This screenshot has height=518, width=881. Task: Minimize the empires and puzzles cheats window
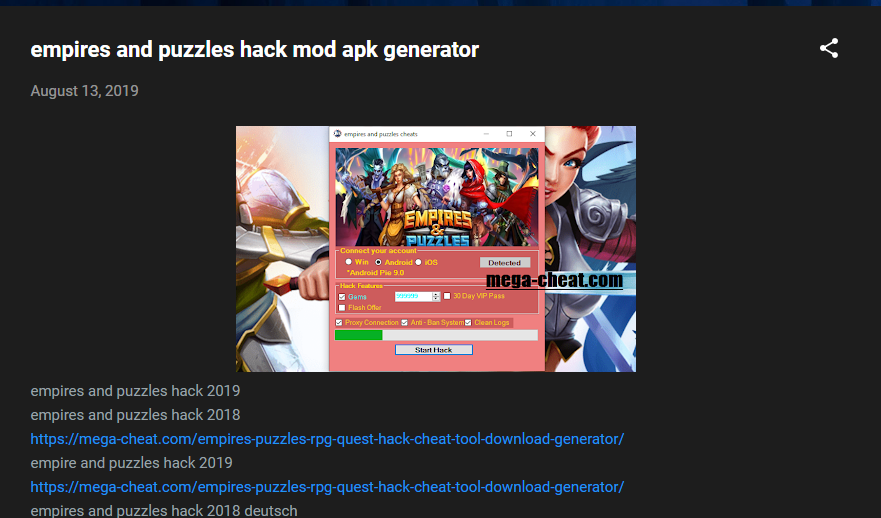486,134
